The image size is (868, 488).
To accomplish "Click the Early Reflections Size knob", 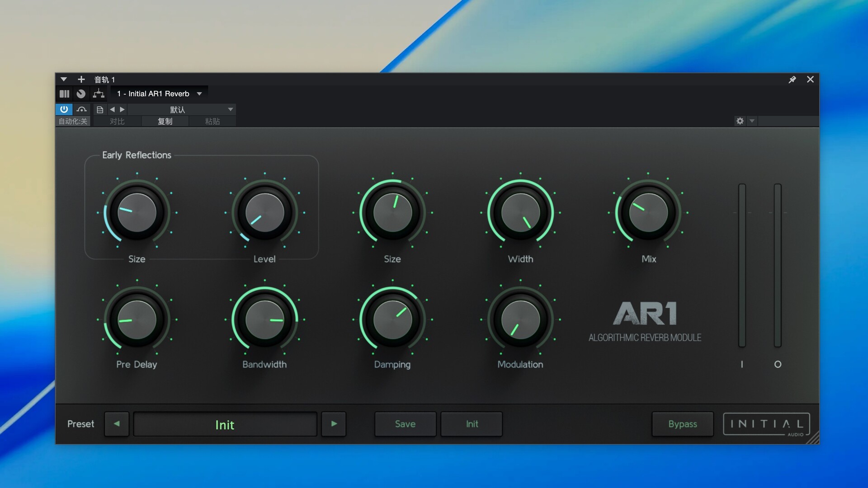I will pyautogui.click(x=137, y=212).
